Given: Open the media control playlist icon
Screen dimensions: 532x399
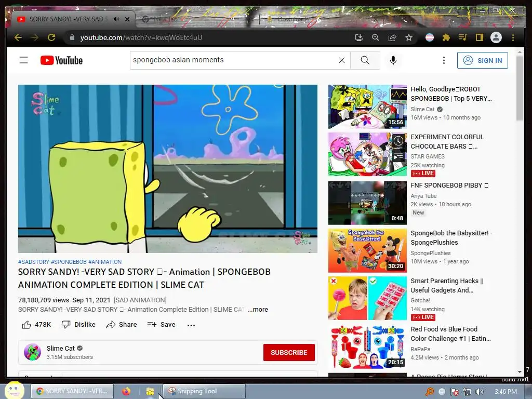Looking at the screenshot, I should [462, 37].
